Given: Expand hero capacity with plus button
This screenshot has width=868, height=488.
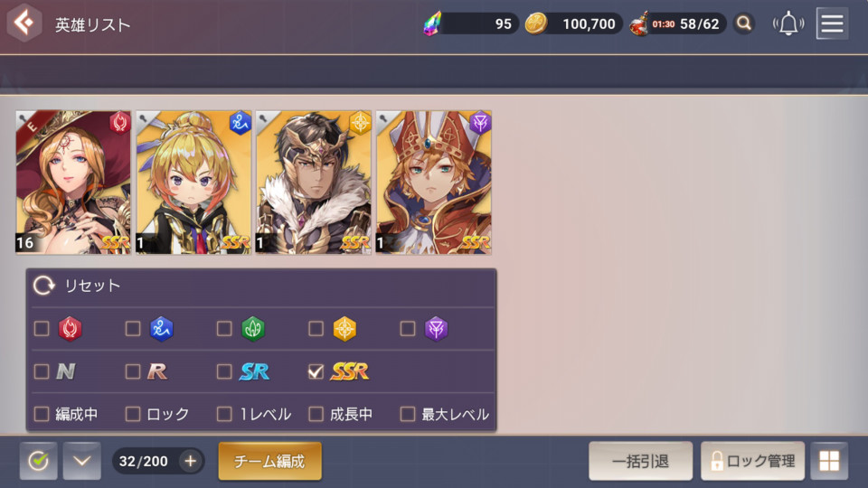Looking at the screenshot, I should (190, 461).
